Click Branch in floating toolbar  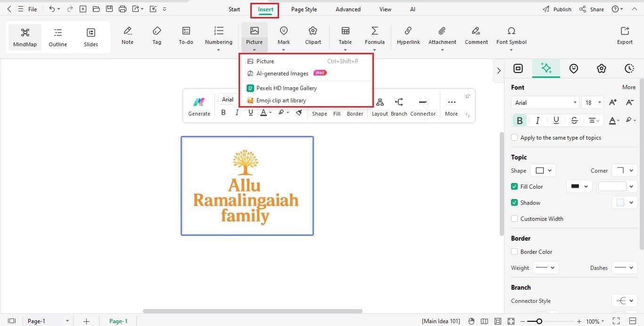tap(399, 107)
